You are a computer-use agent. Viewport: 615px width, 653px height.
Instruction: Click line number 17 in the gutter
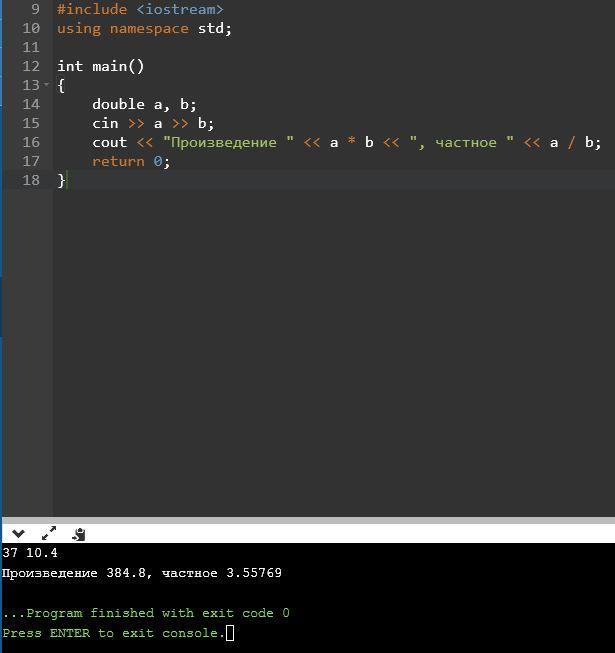31,161
